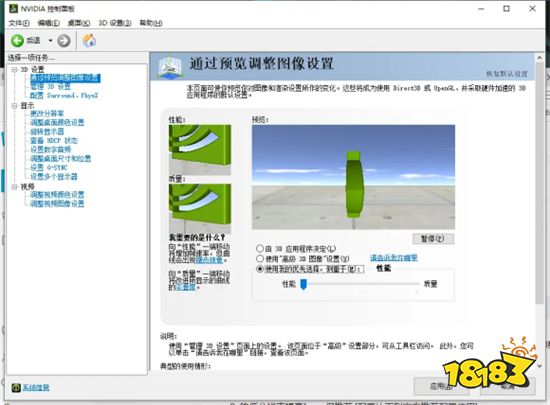Click the rotating 3D logo preview image
550x405 pixels.
point(353,177)
